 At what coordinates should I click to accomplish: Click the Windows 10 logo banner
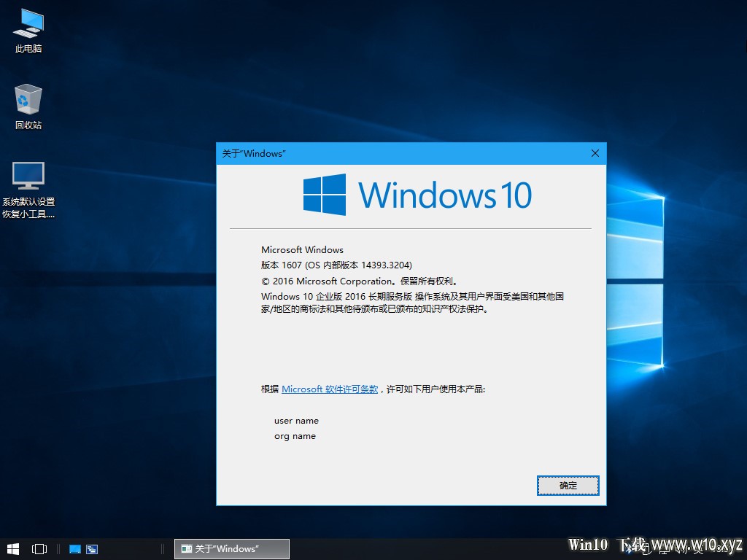[x=417, y=195]
